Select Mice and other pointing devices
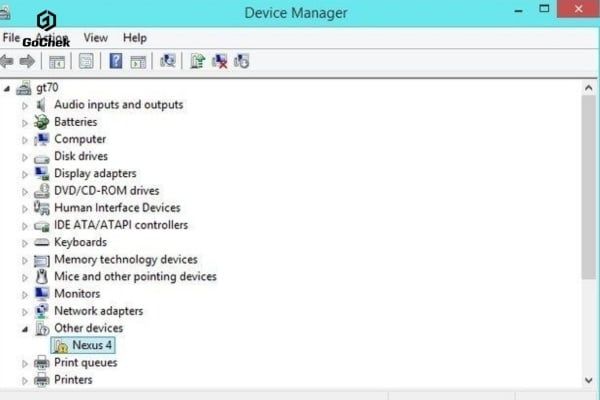600x400 pixels. point(135,276)
